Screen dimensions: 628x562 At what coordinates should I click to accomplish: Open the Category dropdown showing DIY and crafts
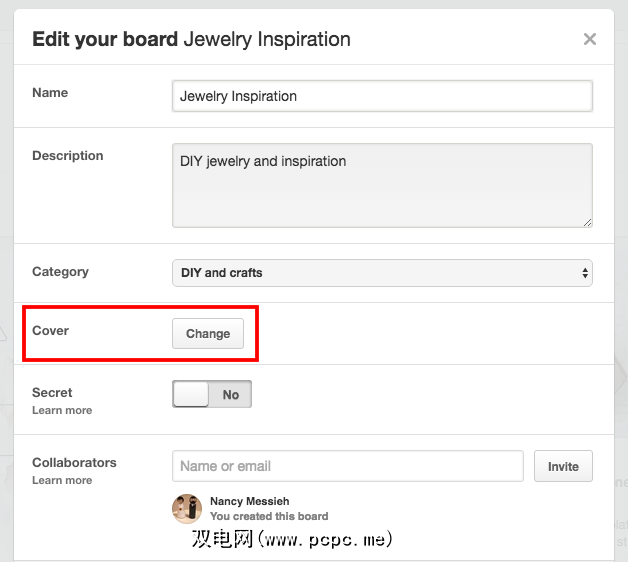pyautogui.click(x=382, y=272)
